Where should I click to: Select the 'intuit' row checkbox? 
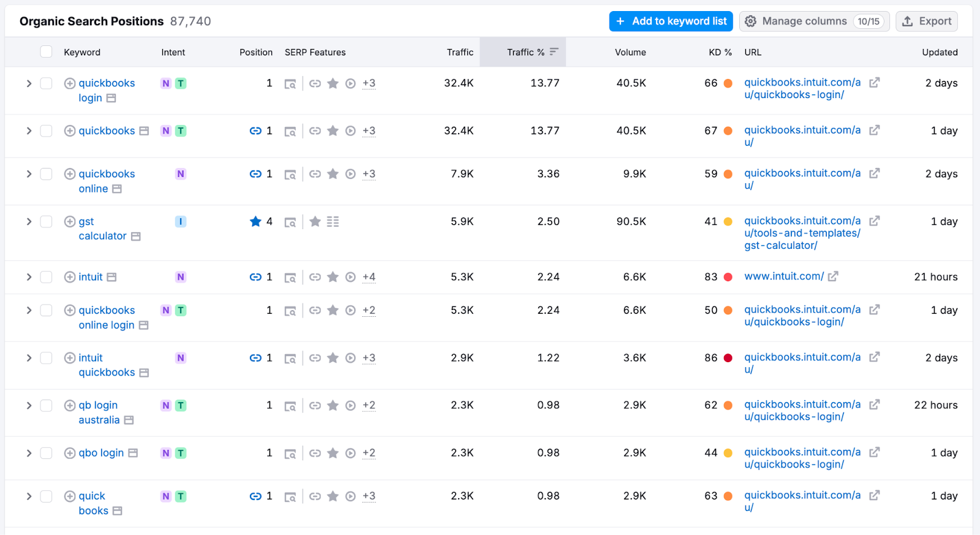pos(46,277)
